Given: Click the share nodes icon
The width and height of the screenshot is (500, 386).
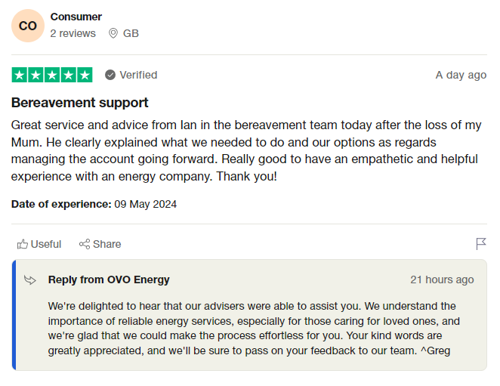Looking at the screenshot, I should pyautogui.click(x=84, y=244).
